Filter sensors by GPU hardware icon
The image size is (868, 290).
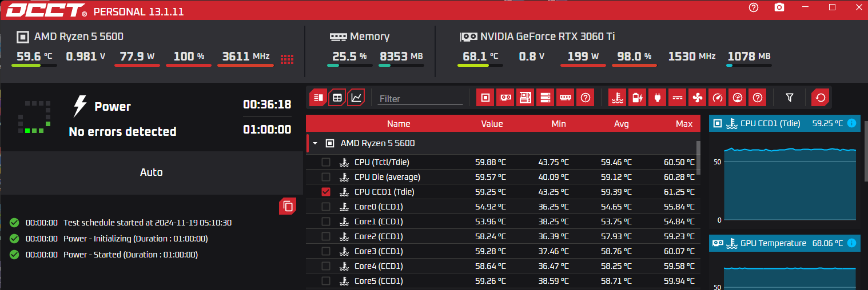tap(505, 98)
